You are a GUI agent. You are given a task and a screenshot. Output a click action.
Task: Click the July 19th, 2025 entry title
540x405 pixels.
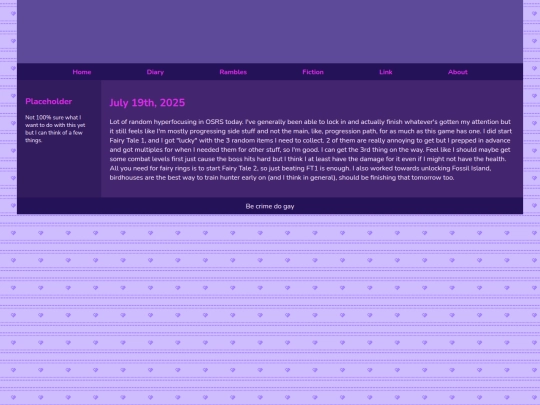tap(147, 103)
